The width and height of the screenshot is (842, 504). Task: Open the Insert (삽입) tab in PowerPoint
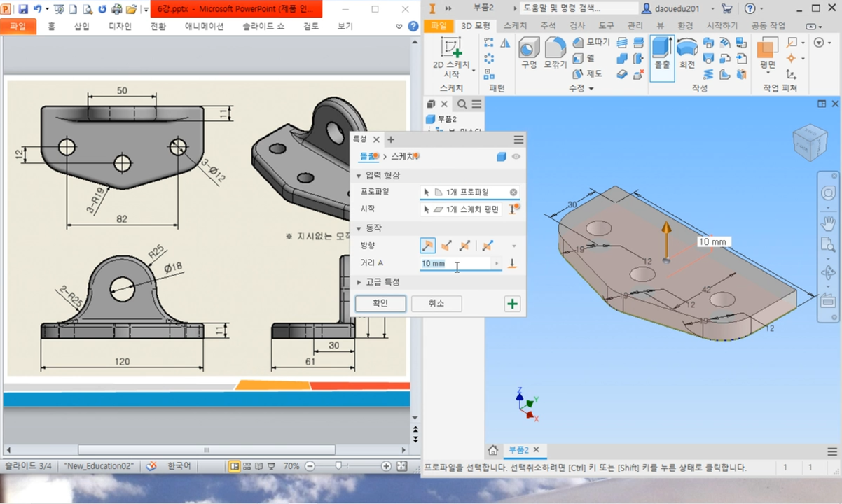(x=82, y=26)
